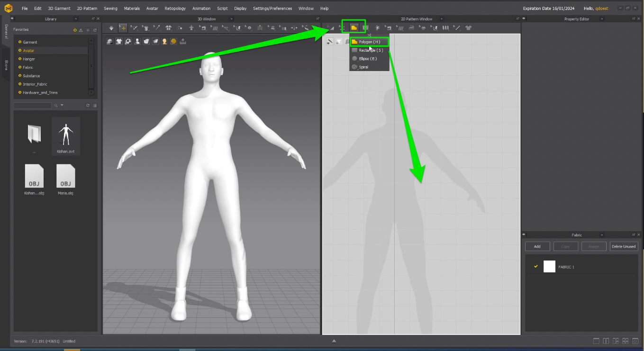Click the garment arrangement shirt icon in 3D toolbar

pos(168,28)
